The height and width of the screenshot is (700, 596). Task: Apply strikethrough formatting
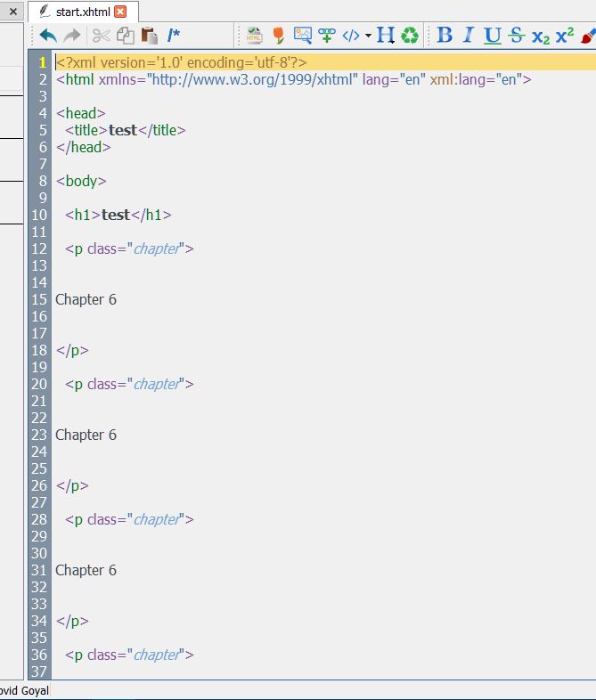517,35
